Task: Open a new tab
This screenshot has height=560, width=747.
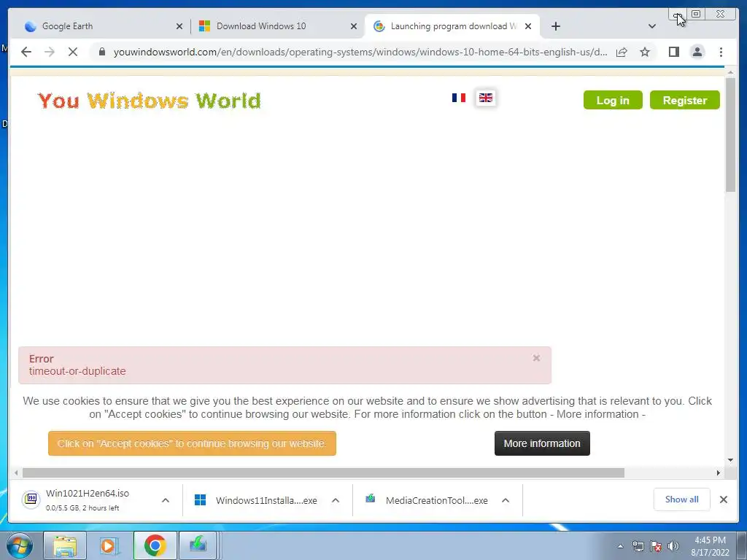Action: point(555,26)
